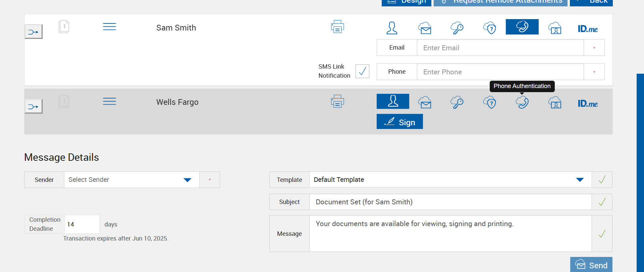
Task: Open the Select Sender dropdown
Action: point(131,180)
